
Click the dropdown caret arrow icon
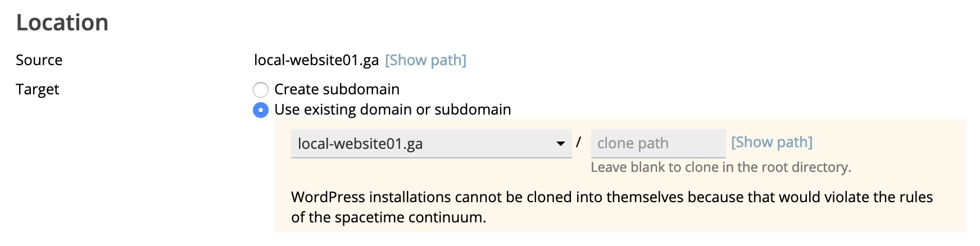[560, 144]
